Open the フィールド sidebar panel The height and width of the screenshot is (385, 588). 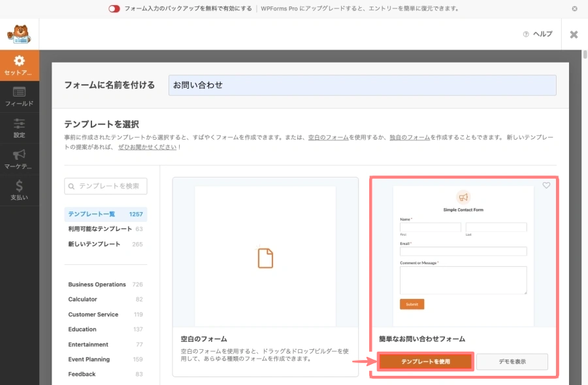pos(20,97)
